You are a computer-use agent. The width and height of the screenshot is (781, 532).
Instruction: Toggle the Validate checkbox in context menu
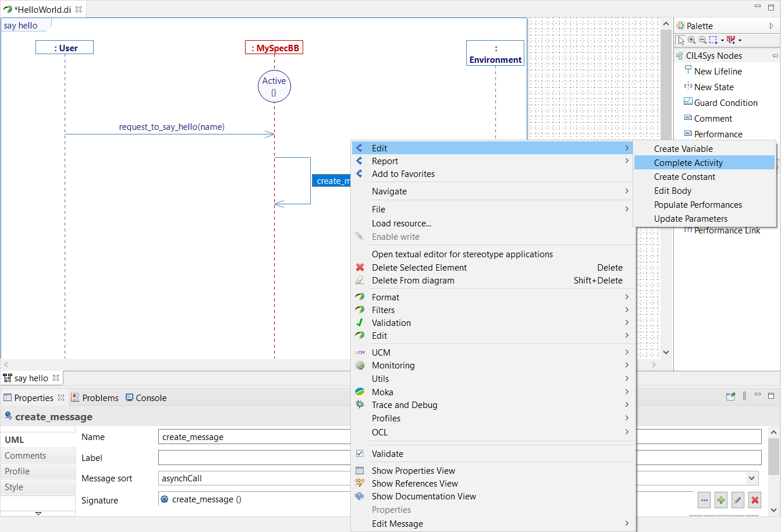(360, 453)
